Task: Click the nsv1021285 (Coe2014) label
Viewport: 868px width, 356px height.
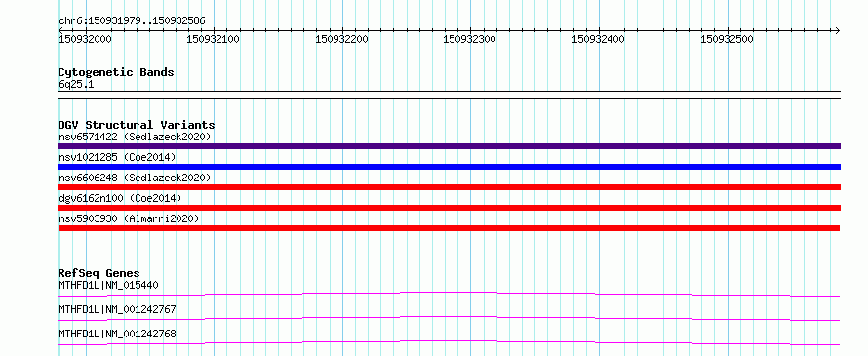Action: [117, 157]
